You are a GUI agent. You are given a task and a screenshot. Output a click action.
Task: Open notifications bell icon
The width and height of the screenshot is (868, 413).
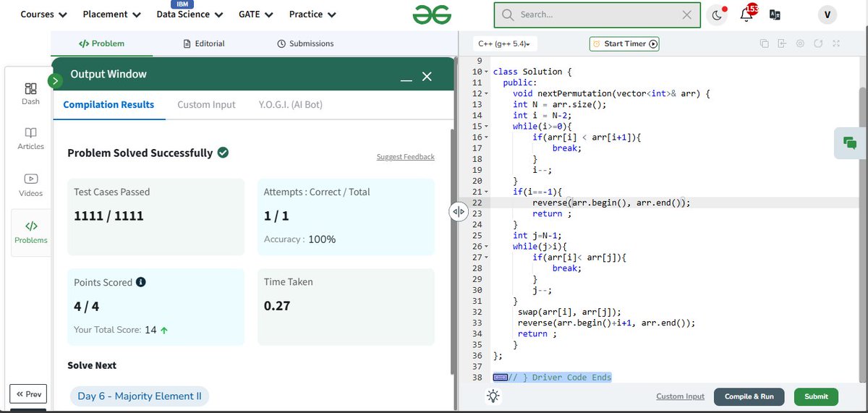click(746, 14)
